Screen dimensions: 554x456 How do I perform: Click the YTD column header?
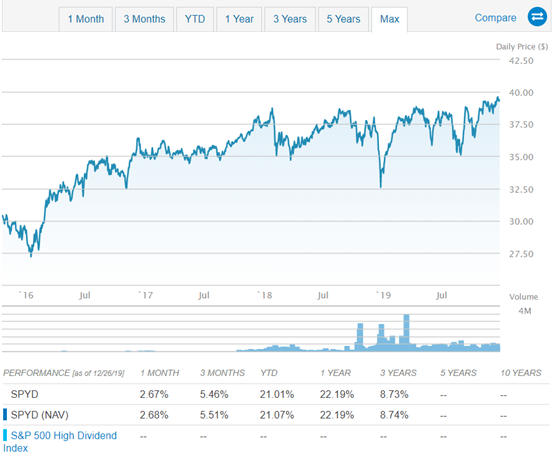click(x=269, y=373)
